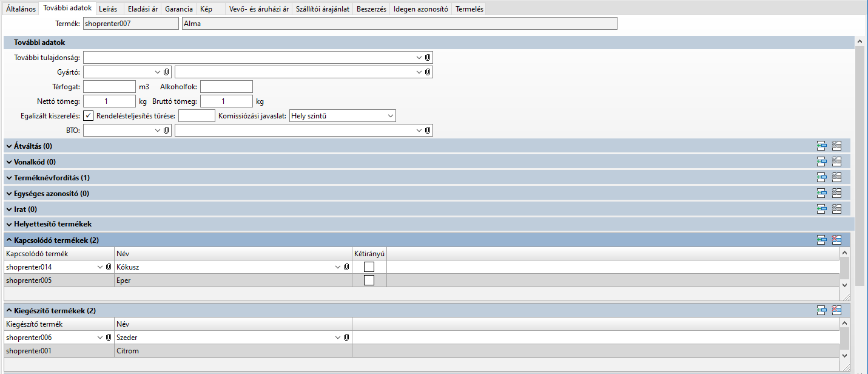Click paperclip icon beside BTO name field
The height and width of the screenshot is (374, 868).
pyautogui.click(x=428, y=130)
